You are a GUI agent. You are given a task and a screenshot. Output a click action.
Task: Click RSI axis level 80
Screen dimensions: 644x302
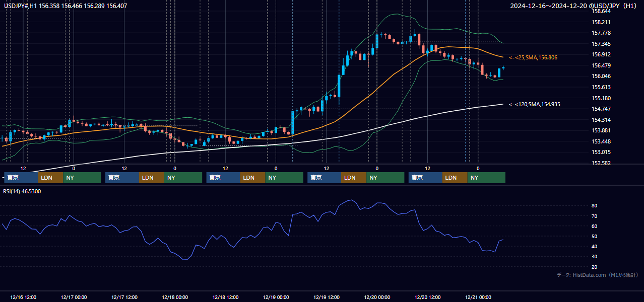pos(595,206)
